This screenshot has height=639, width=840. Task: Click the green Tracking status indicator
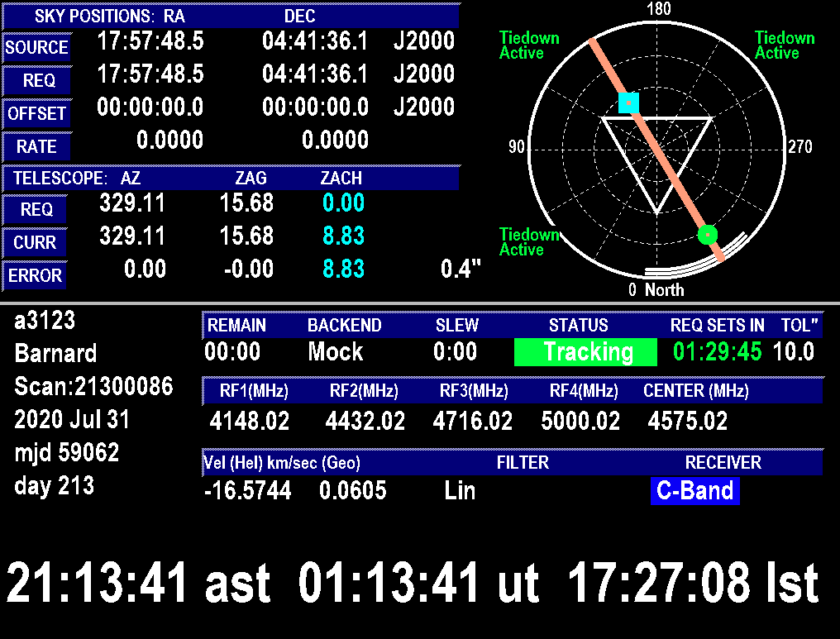point(585,352)
